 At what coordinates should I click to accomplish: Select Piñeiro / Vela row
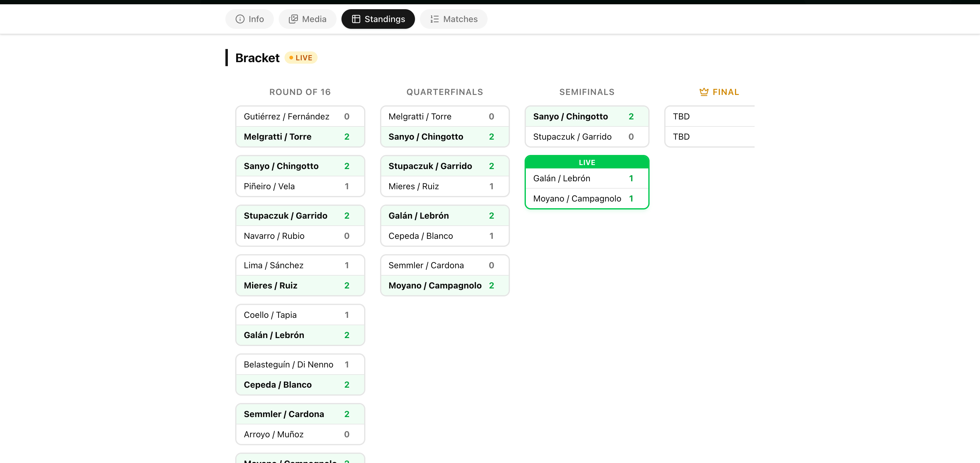coord(300,186)
